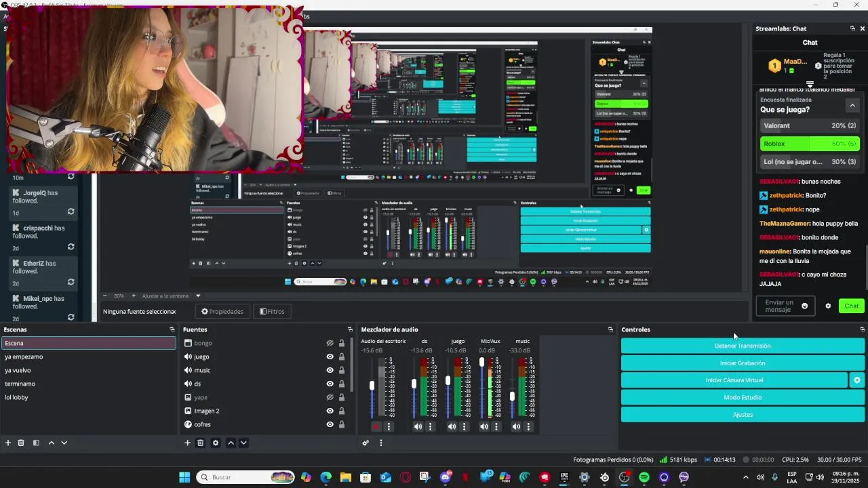The height and width of the screenshot is (488, 868).
Task: Move the selected scene down
Action: (64, 443)
